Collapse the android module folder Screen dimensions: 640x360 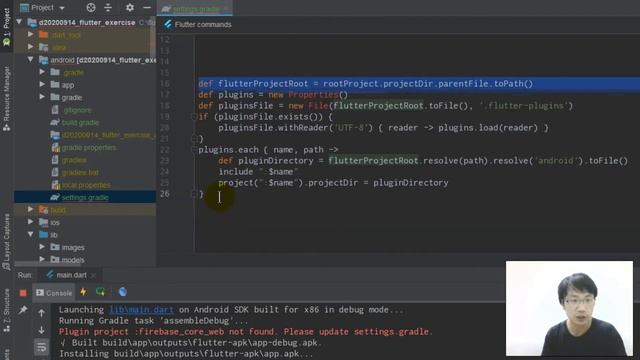click(31, 60)
